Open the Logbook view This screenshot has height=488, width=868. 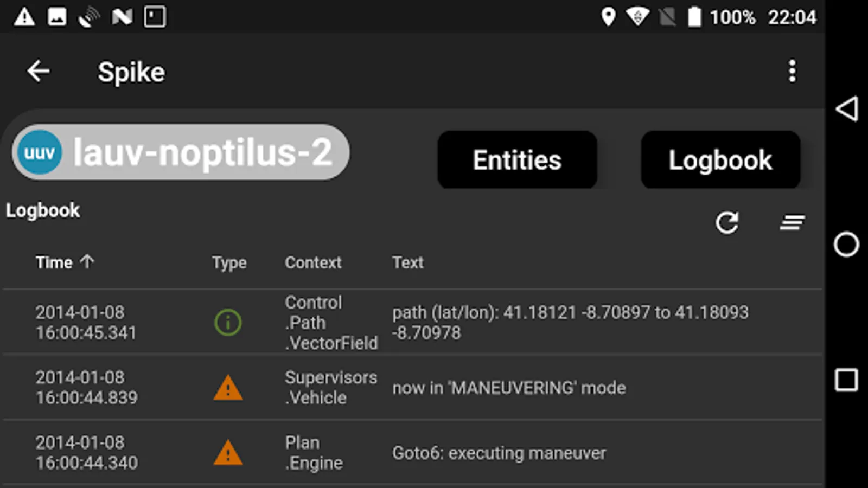coord(720,159)
